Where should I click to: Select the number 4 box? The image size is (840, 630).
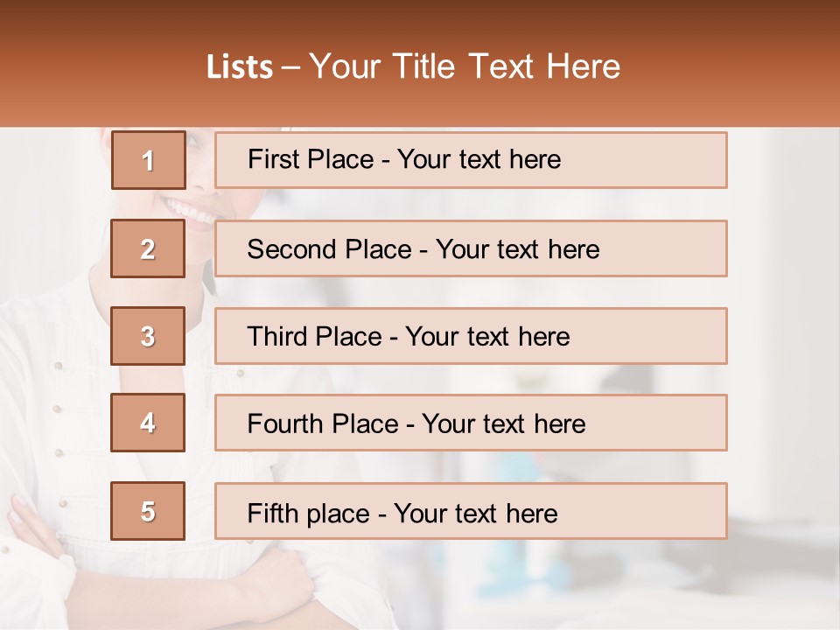point(148,423)
